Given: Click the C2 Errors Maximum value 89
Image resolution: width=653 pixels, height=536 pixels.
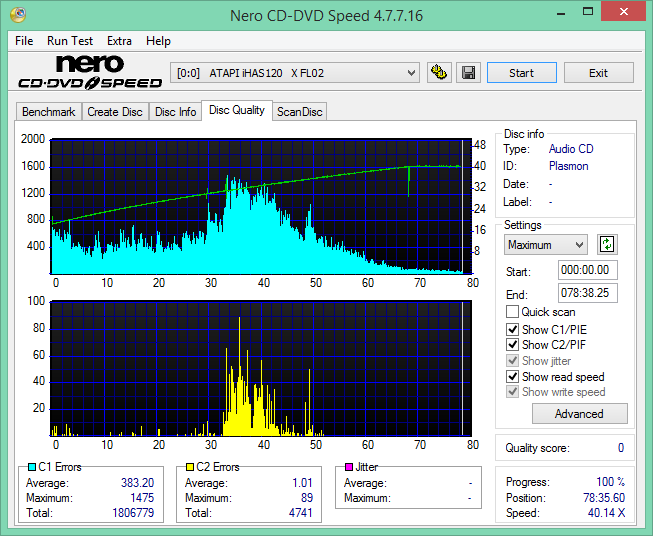Looking at the screenshot, I should point(307,498).
